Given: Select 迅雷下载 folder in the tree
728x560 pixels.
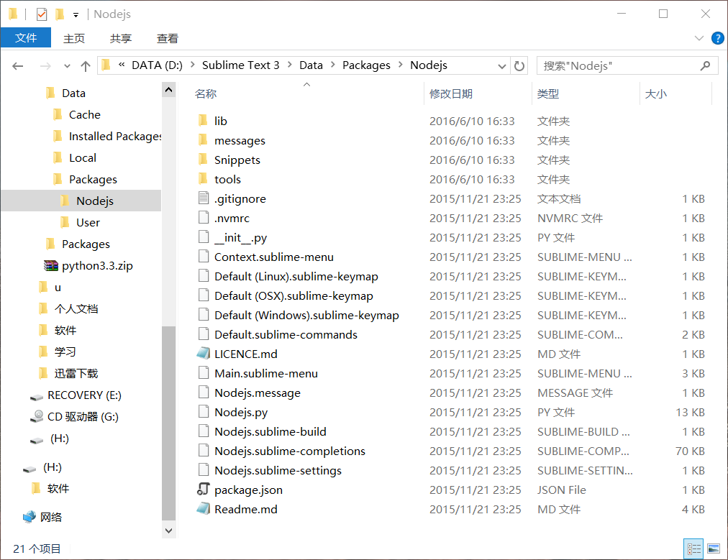Looking at the screenshot, I should coord(76,374).
